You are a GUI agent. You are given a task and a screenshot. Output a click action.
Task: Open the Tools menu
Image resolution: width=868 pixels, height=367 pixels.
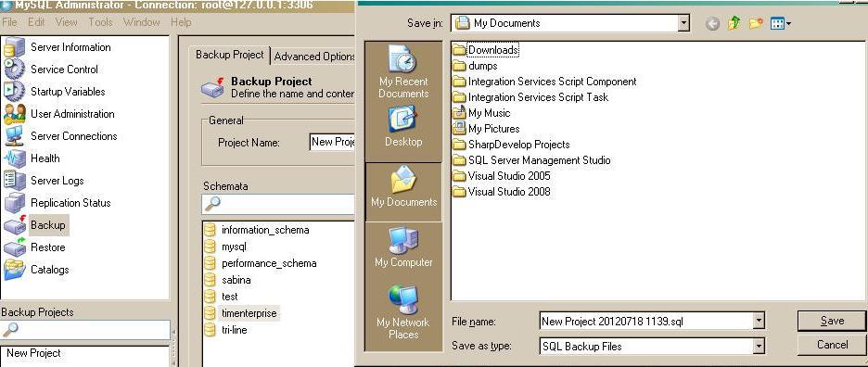click(101, 22)
